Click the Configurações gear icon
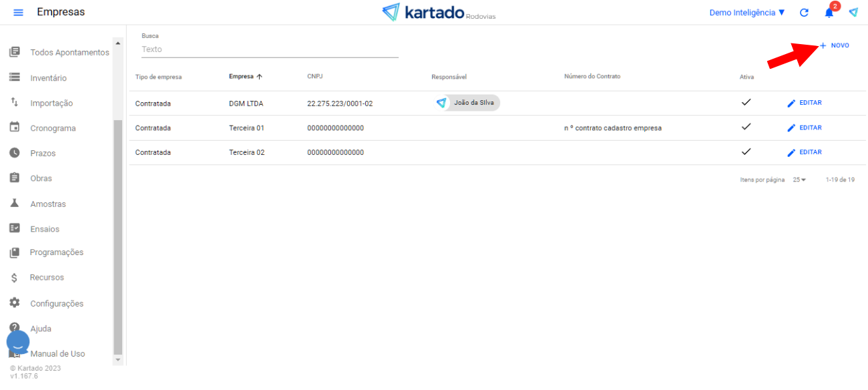 click(14, 303)
